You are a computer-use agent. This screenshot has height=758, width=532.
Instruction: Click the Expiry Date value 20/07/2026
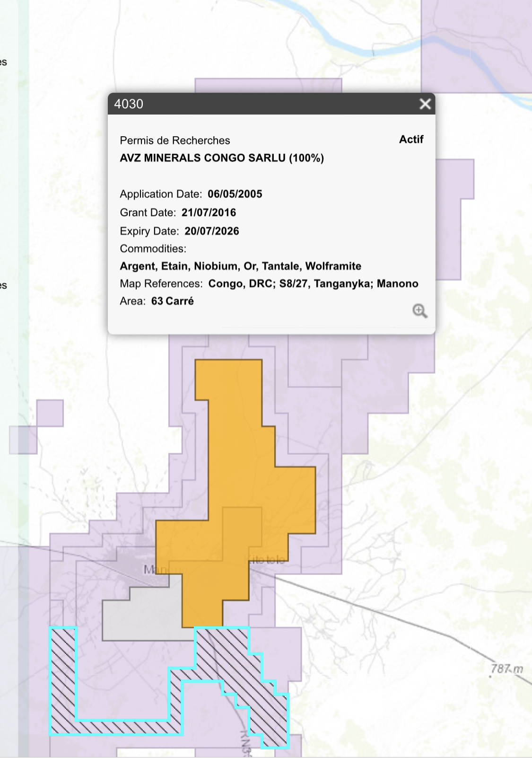click(212, 231)
